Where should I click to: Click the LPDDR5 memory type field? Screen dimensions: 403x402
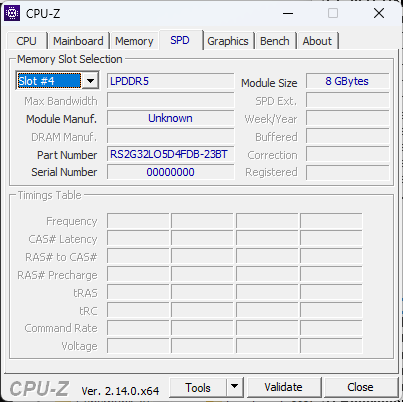point(171,81)
